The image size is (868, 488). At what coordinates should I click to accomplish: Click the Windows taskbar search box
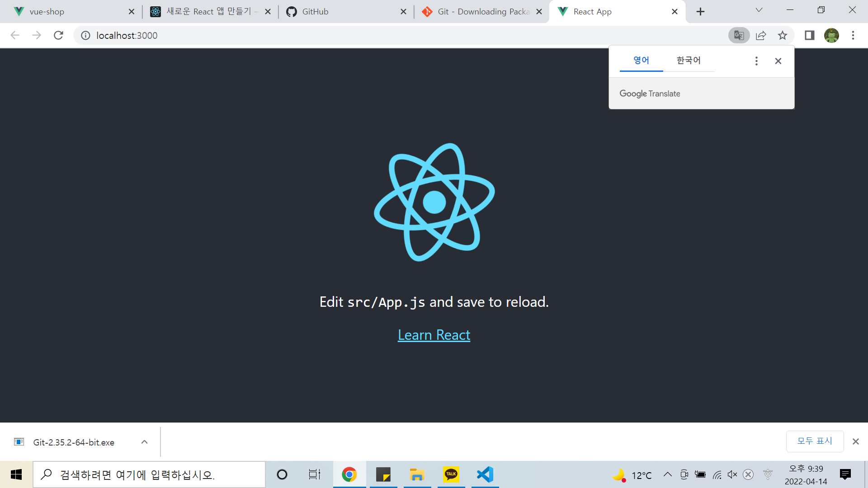coord(149,474)
